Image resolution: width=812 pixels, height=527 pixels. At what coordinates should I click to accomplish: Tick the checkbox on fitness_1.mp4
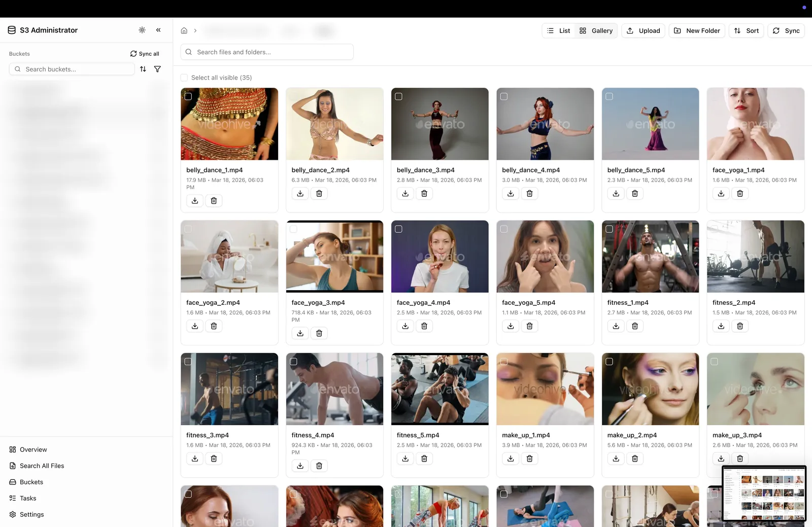pyautogui.click(x=610, y=229)
